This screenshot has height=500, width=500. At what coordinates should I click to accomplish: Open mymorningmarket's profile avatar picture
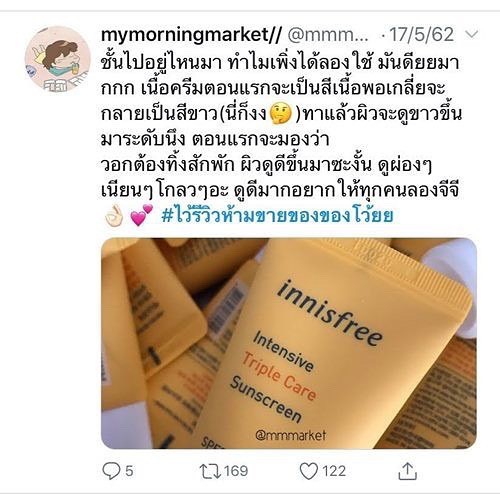point(58,58)
